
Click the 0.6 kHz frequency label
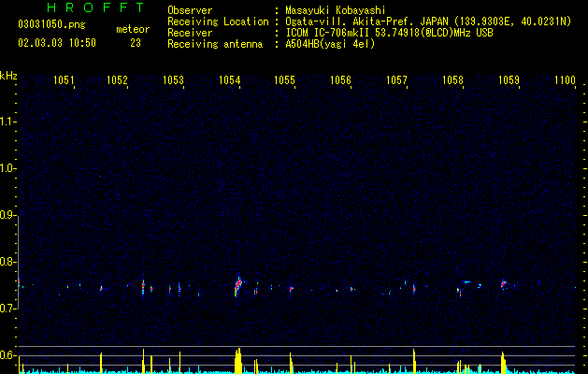click(x=8, y=355)
